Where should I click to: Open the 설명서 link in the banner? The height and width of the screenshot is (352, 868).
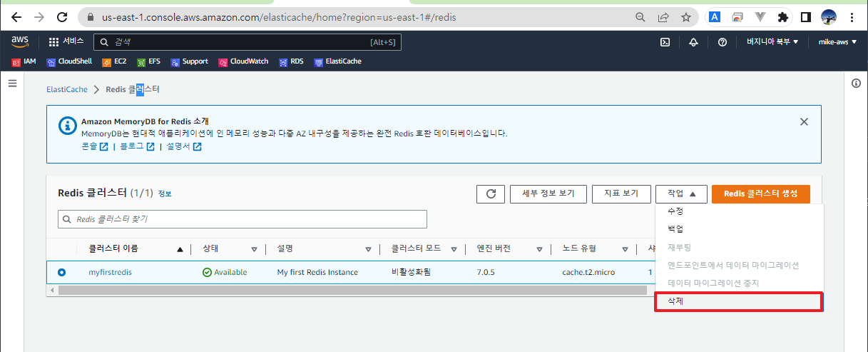pyautogui.click(x=183, y=146)
